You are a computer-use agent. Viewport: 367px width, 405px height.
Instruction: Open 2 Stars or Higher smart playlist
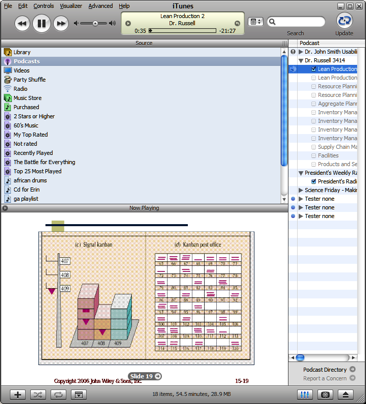(x=141, y=116)
